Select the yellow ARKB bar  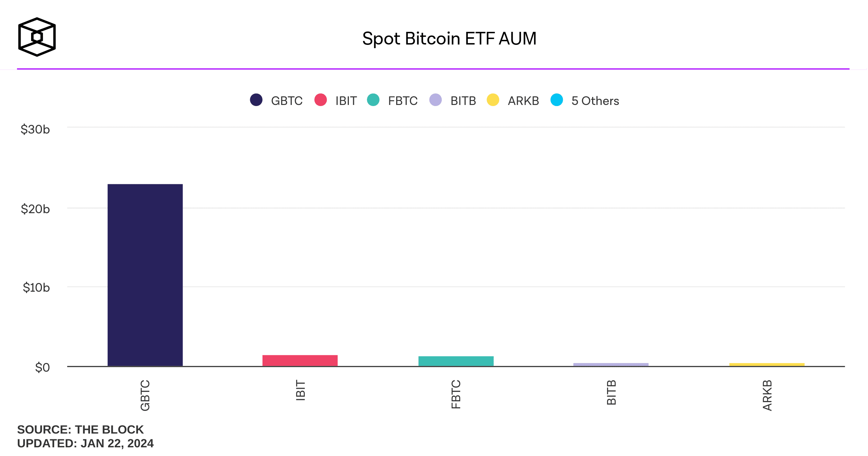tap(767, 364)
